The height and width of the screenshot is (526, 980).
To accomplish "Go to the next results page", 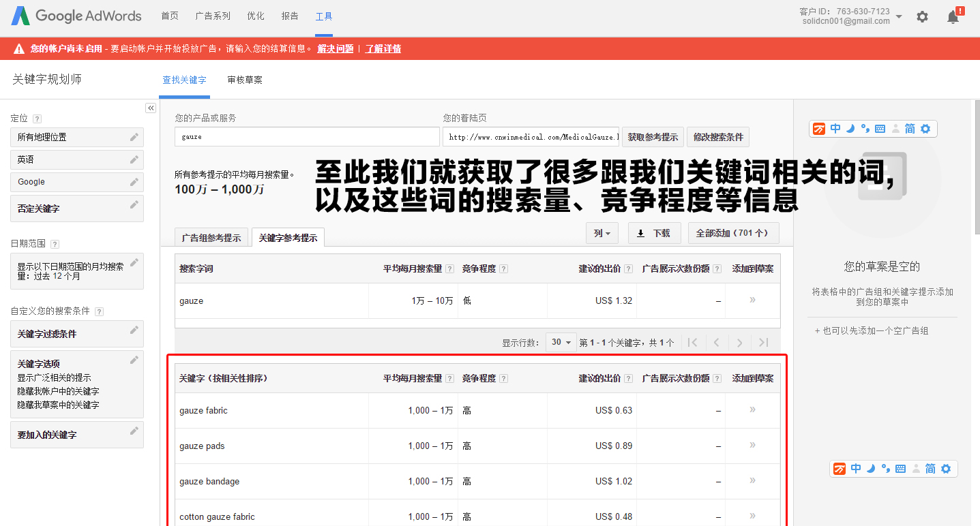I will coord(740,343).
